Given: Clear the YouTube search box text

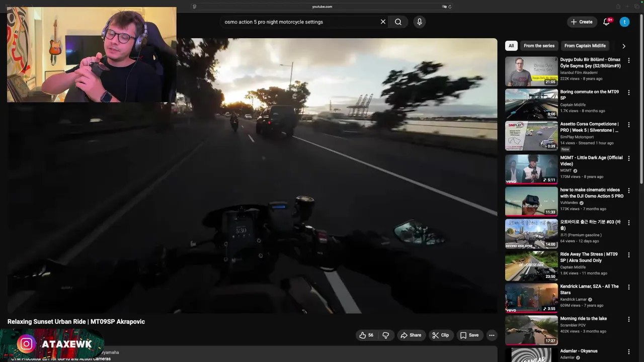Looking at the screenshot, I should [x=383, y=22].
